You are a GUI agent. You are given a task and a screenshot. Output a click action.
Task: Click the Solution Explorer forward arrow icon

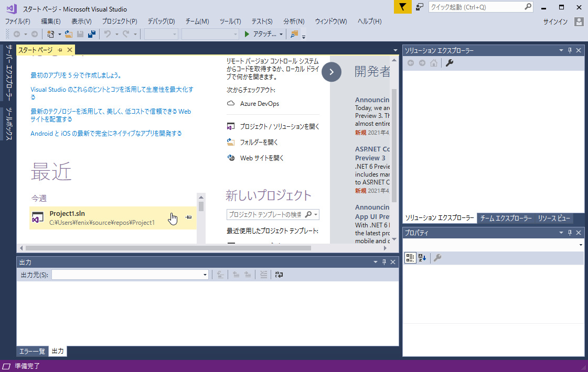click(422, 63)
